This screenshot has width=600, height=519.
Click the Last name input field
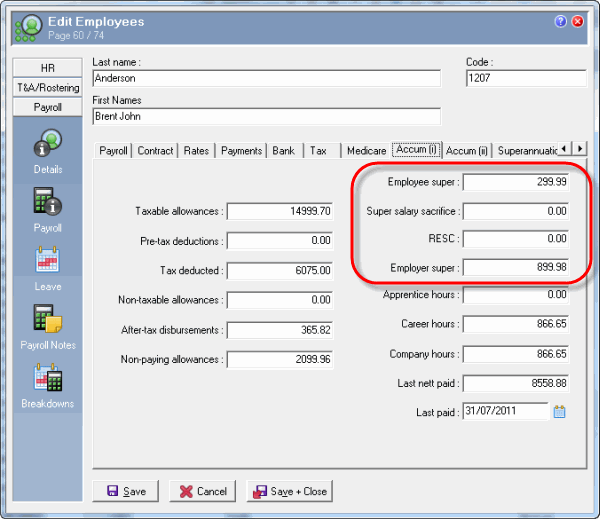click(x=265, y=79)
